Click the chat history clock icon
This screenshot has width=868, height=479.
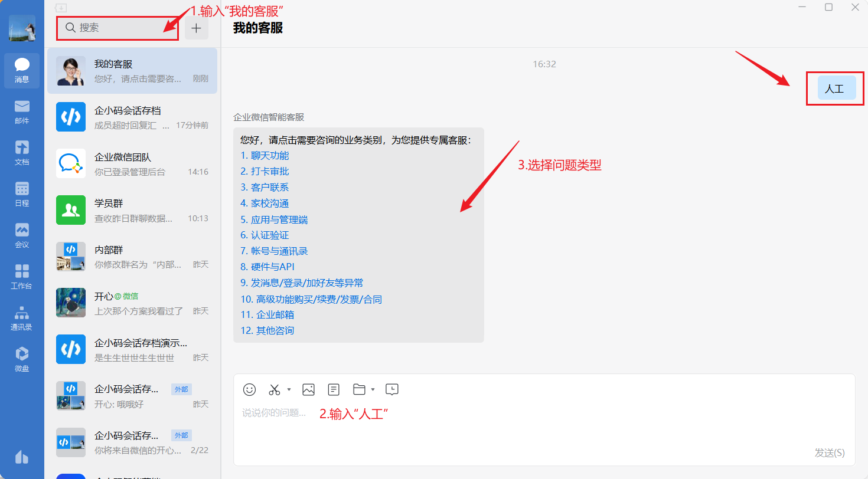point(392,389)
